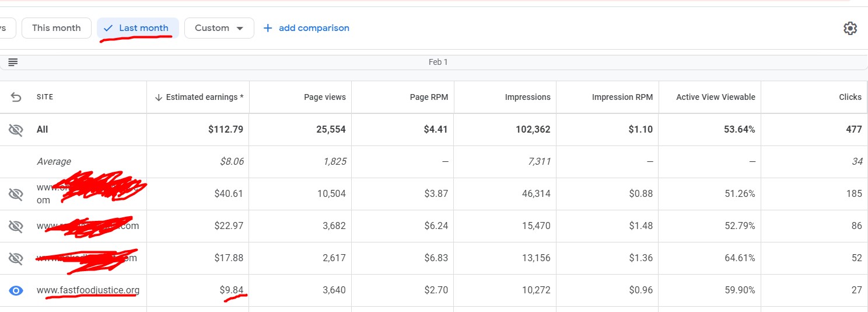The image size is (868, 312).
Task: Select the 86 clicks cell
Action: 857,226
